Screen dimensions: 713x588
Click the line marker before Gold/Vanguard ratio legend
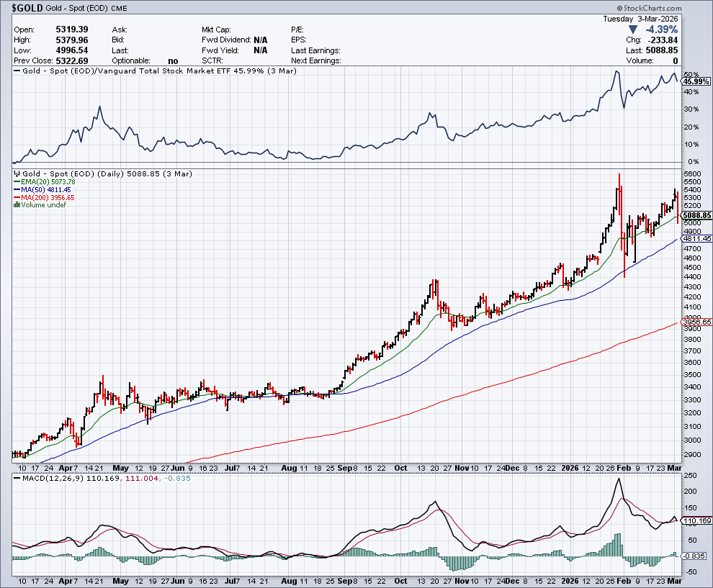(17, 72)
